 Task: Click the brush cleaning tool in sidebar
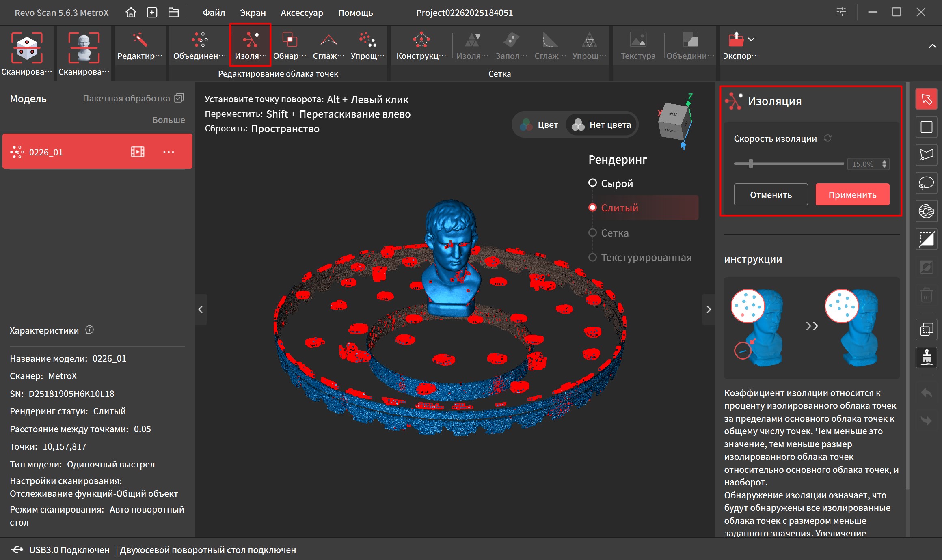(926, 358)
